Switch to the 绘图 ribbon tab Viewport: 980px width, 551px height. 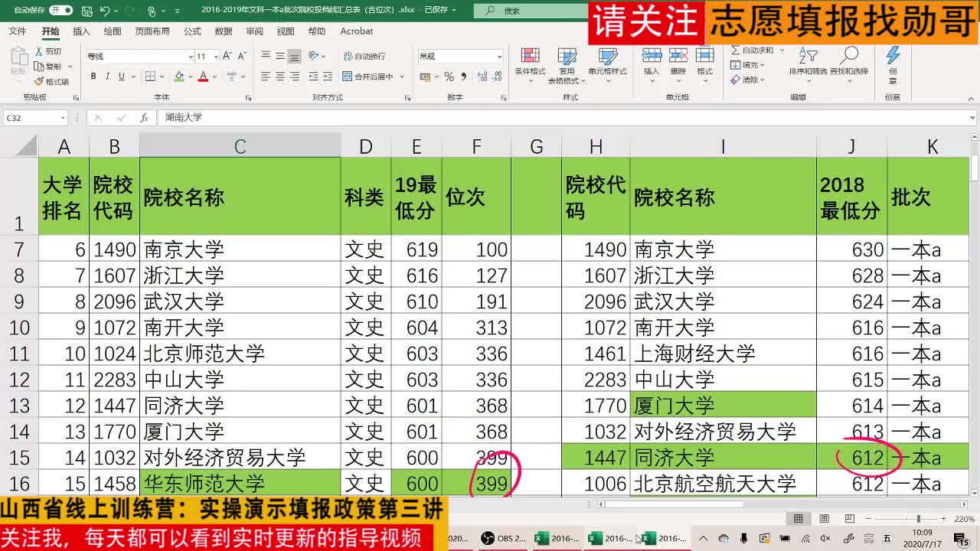(x=113, y=31)
